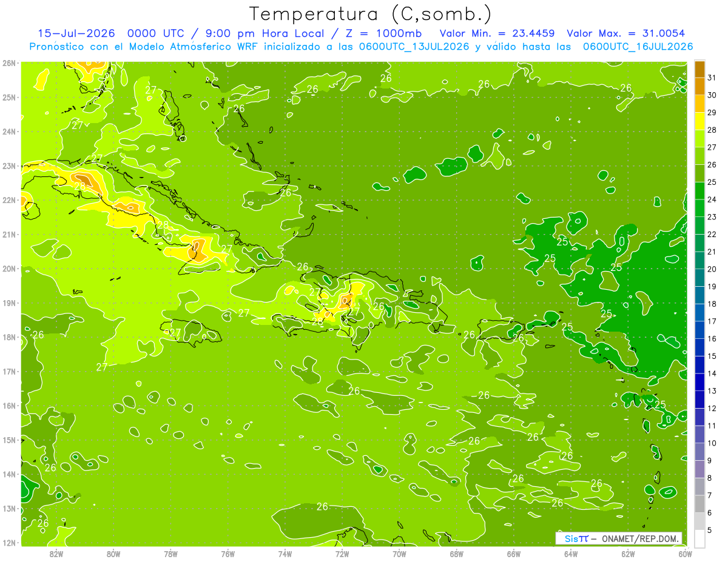The height and width of the screenshot is (562, 728).
Task: Pick the colorbar band between 29 and 30
Action: coord(699,104)
